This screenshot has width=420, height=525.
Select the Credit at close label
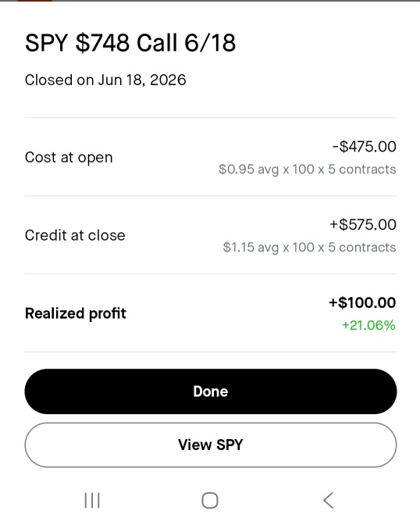[75, 235]
